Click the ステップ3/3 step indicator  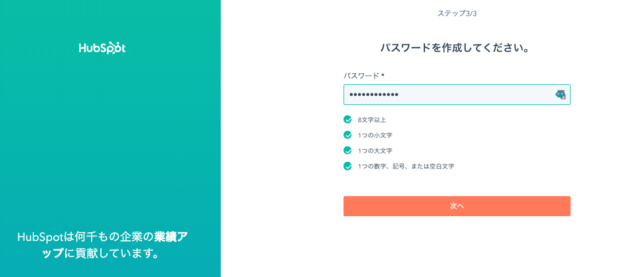457,13
